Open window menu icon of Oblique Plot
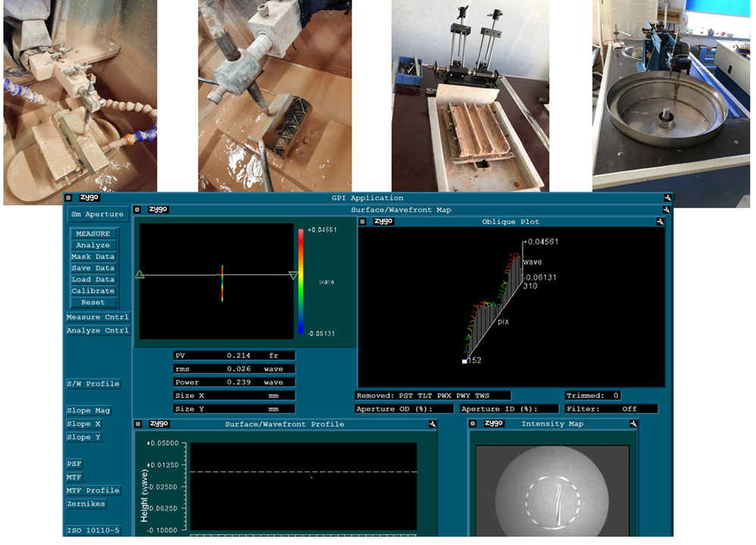This screenshot has height=545, width=756. (x=362, y=222)
